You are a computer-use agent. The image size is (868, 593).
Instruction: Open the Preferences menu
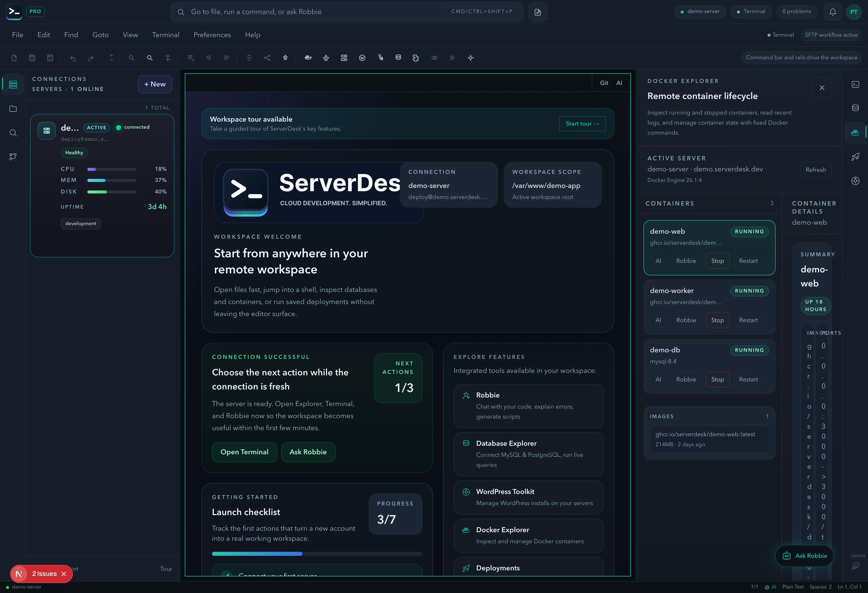tap(212, 35)
